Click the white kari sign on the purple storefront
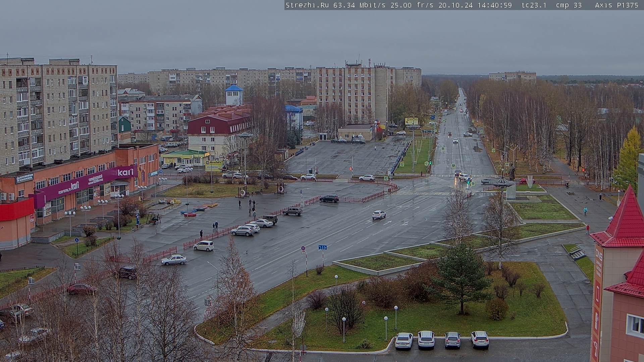Image resolution: width=644 pixels, height=362 pixels. [125, 172]
